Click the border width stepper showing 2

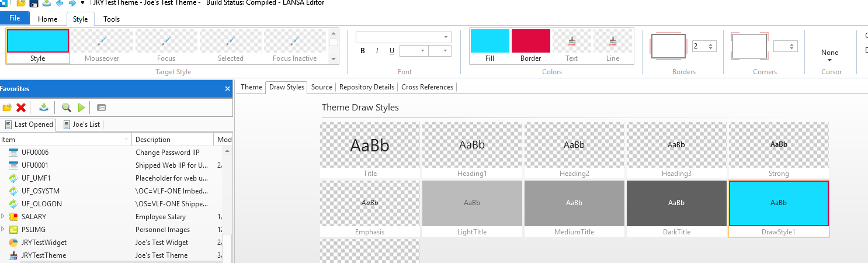[704, 46]
